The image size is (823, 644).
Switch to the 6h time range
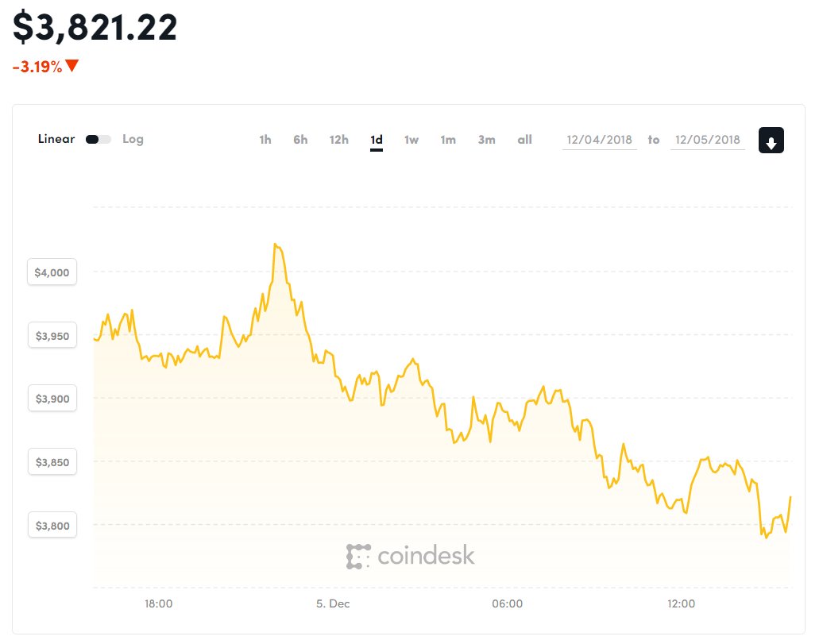[x=300, y=140]
